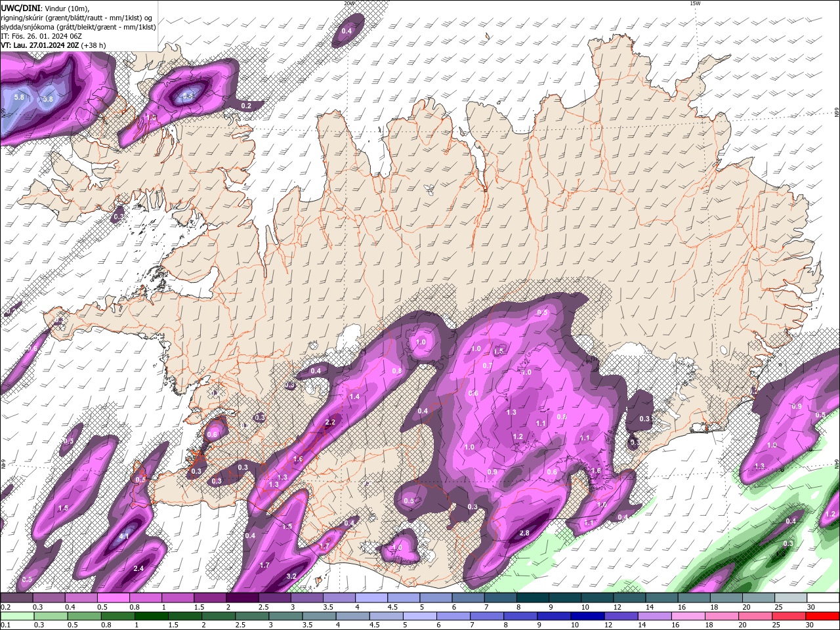Click the 20W longitude label
The height and width of the screenshot is (630, 840).
(x=350, y=3)
